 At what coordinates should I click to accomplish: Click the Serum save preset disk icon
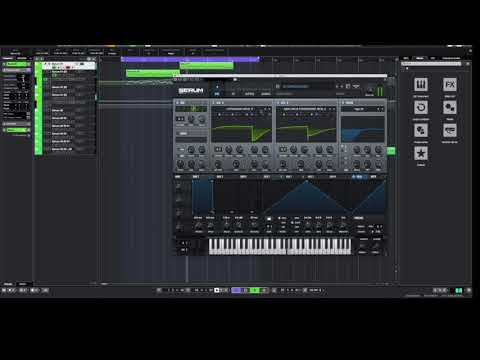pos(348,86)
